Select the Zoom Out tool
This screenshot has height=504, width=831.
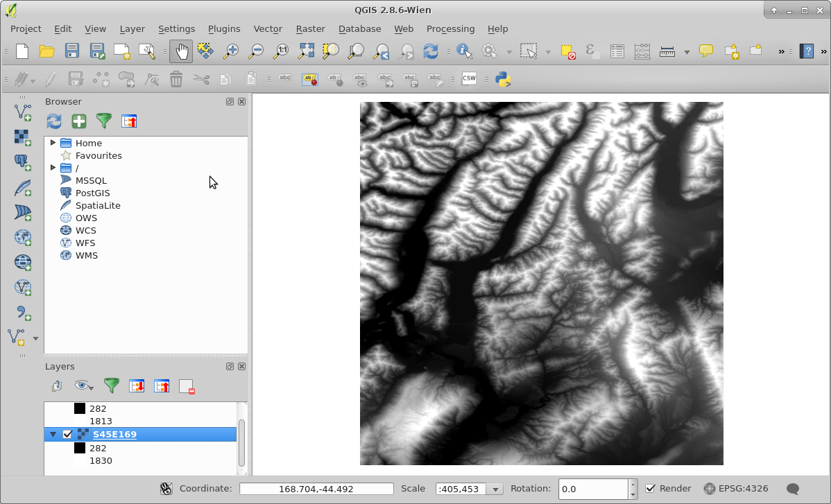pos(256,51)
